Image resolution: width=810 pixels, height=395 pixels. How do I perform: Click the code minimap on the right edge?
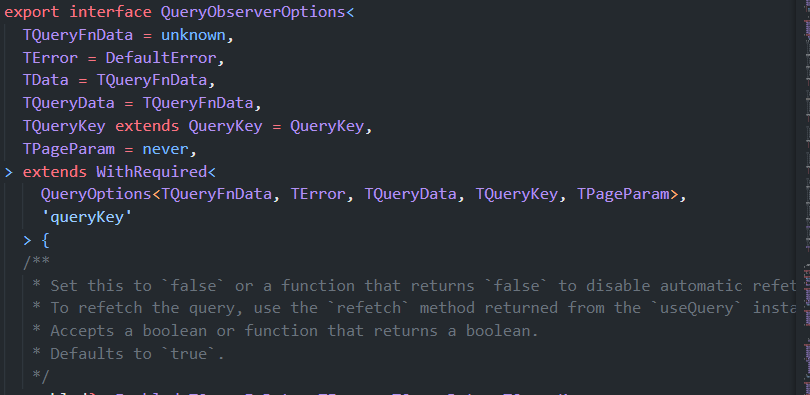(x=805, y=197)
